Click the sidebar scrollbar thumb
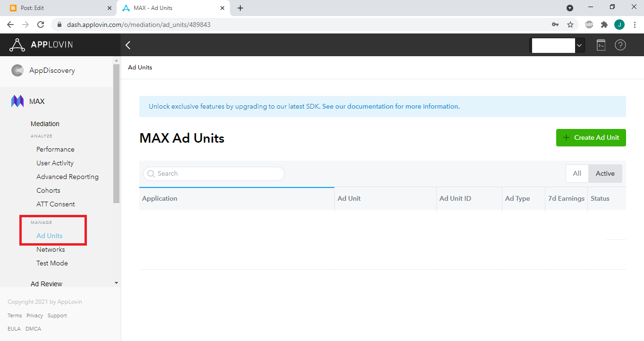 pos(117,134)
